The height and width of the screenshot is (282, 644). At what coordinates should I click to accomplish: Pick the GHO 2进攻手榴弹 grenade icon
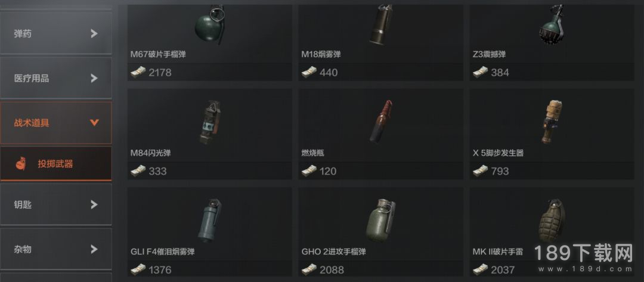tap(380, 221)
